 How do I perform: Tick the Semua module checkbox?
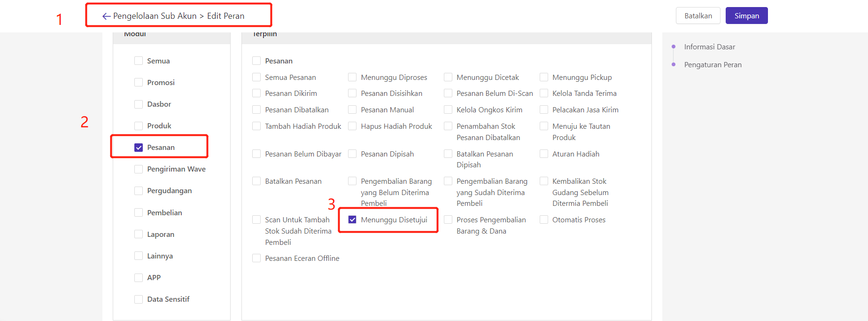(x=139, y=61)
